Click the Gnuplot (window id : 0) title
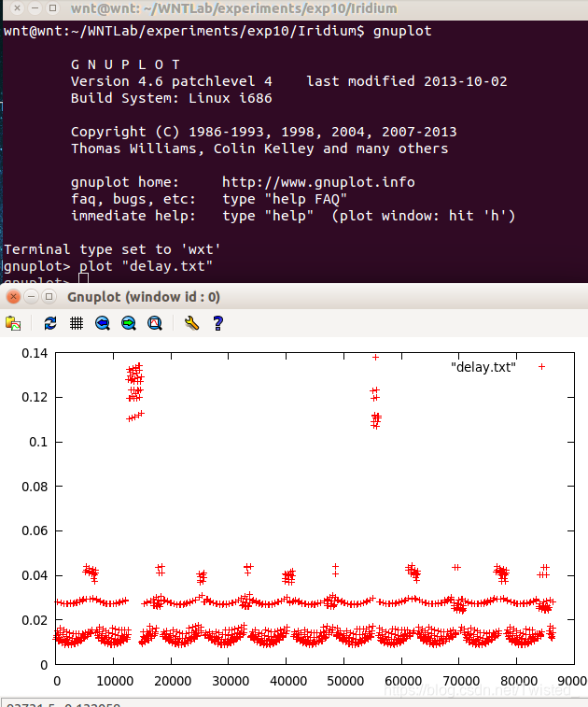 point(144,297)
